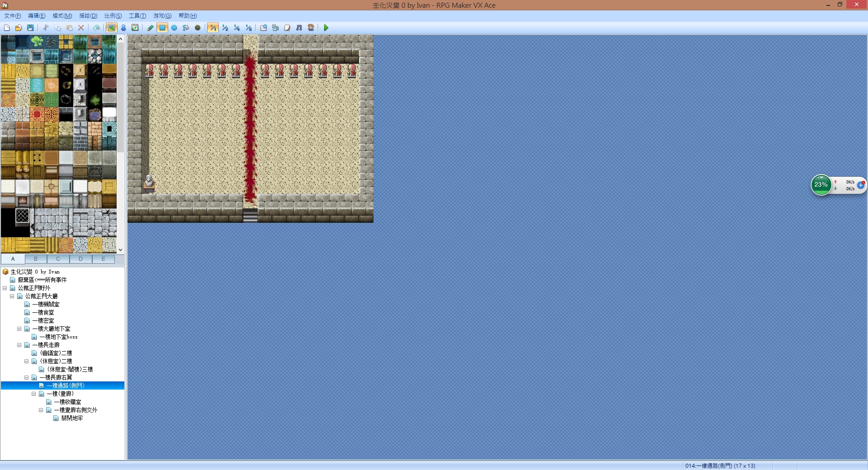The width and height of the screenshot is (868, 470).
Task: Open the Sound Test music note icon
Action: point(299,28)
